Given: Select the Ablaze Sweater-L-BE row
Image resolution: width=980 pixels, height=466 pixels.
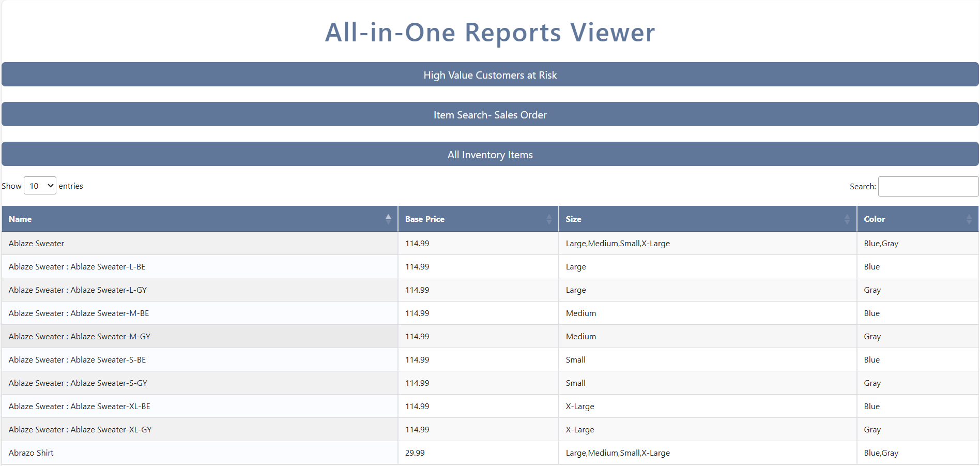Looking at the screenshot, I should 77,267.
